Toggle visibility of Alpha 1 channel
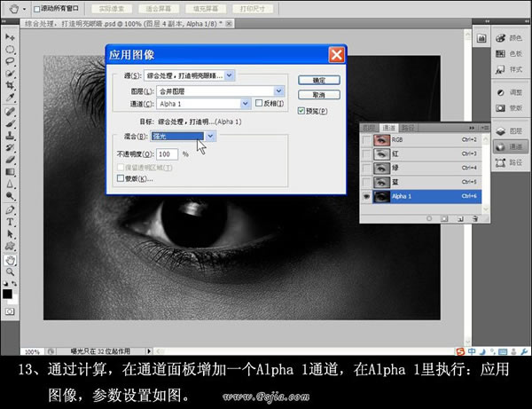 pyautogui.click(x=366, y=197)
